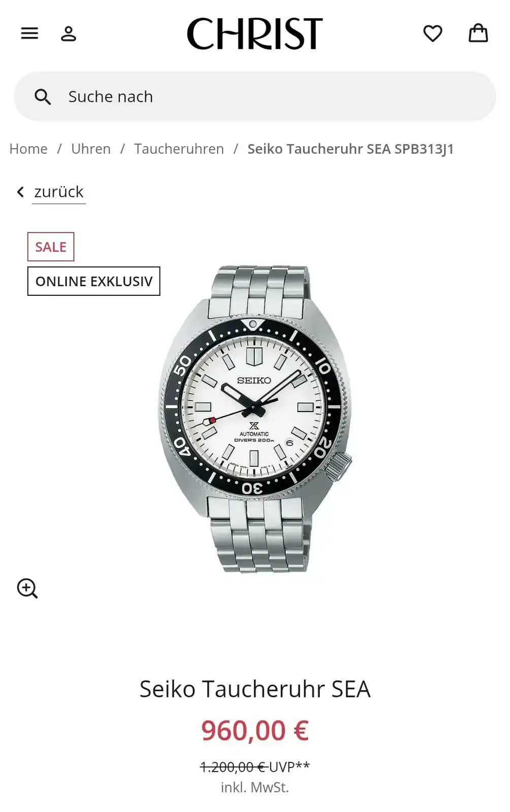Screen dimensions: 510x812
Task: Click the SALE badge
Action: 51,247
